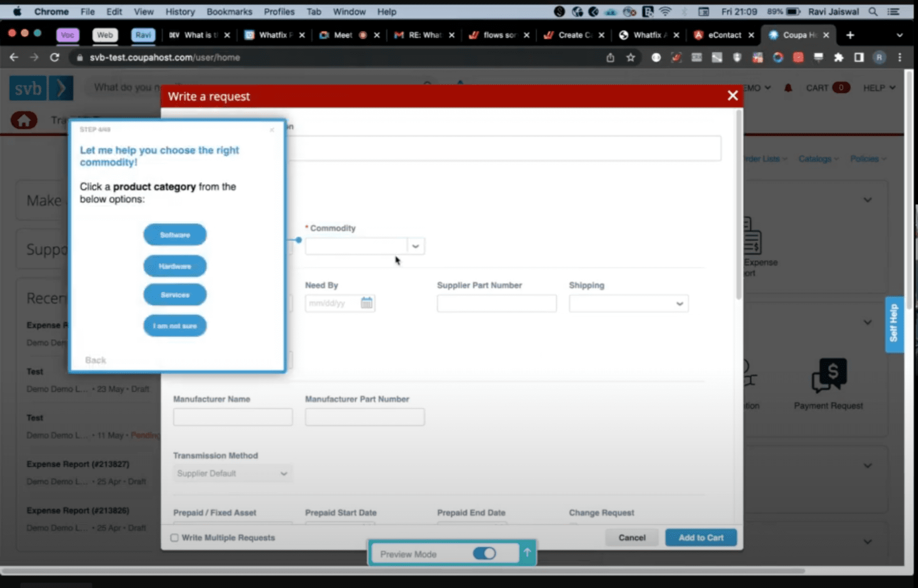The width and height of the screenshot is (918, 588).
Task: Close the Write a request dialog
Action: (x=732, y=95)
